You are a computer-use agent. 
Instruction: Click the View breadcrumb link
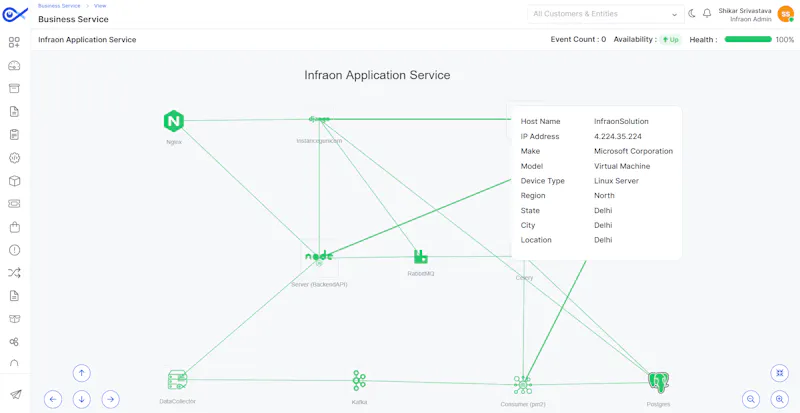100,6
